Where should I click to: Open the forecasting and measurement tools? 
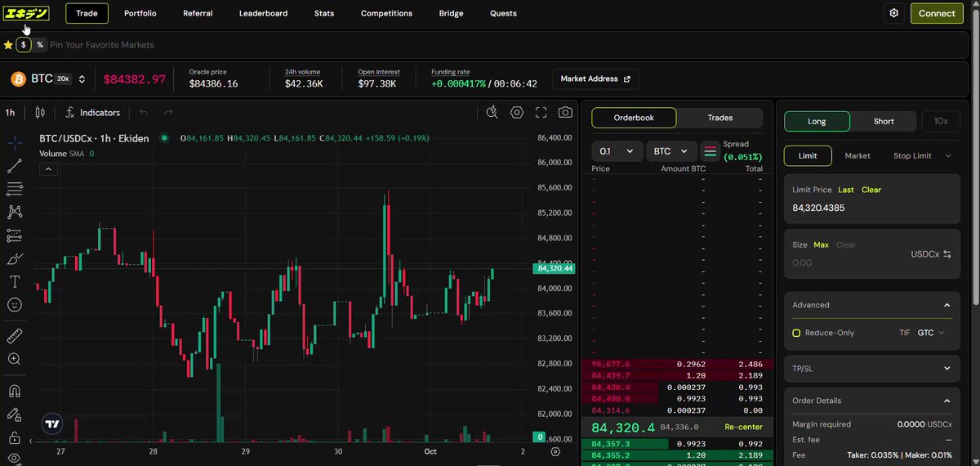coord(15,235)
